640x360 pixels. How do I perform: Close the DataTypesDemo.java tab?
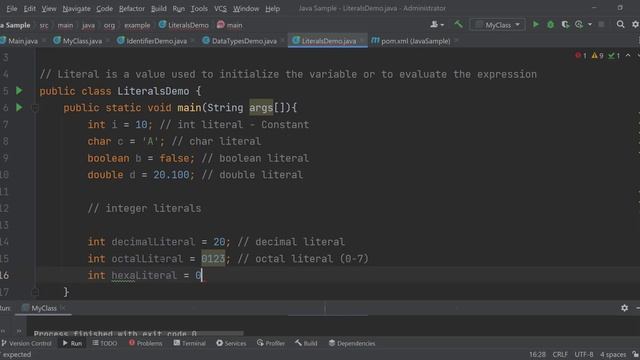click(x=282, y=41)
